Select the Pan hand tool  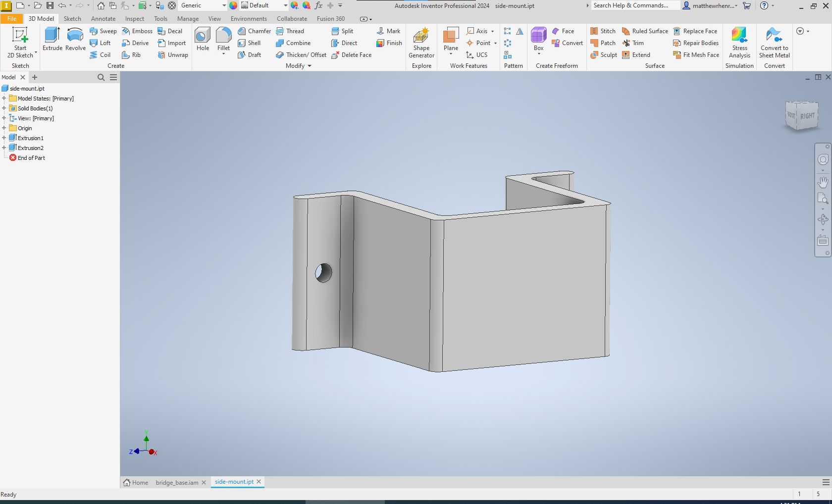[823, 182]
